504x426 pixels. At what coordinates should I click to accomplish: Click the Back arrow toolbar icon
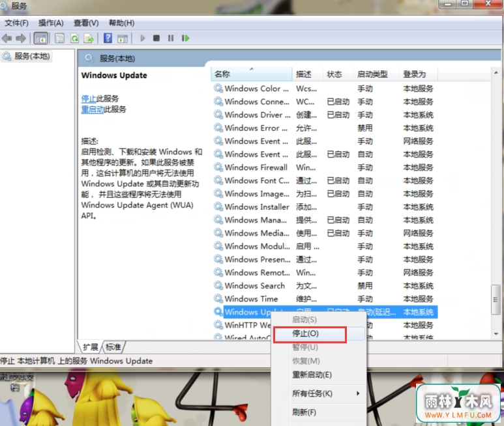(x=7, y=38)
